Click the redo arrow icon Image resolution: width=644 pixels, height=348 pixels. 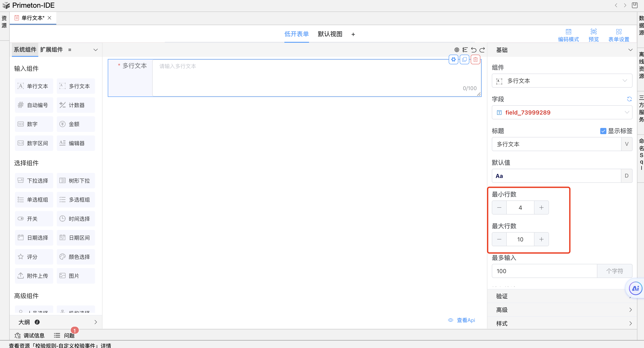click(x=482, y=50)
